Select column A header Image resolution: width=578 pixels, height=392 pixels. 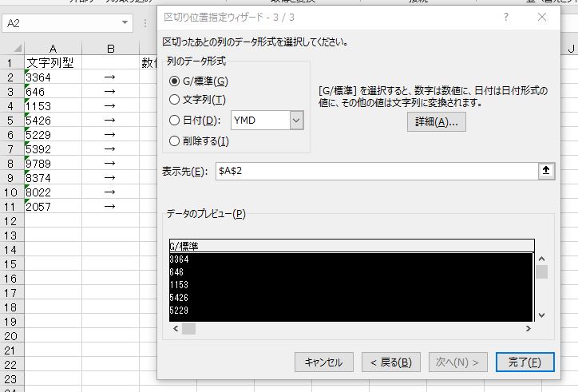click(53, 49)
